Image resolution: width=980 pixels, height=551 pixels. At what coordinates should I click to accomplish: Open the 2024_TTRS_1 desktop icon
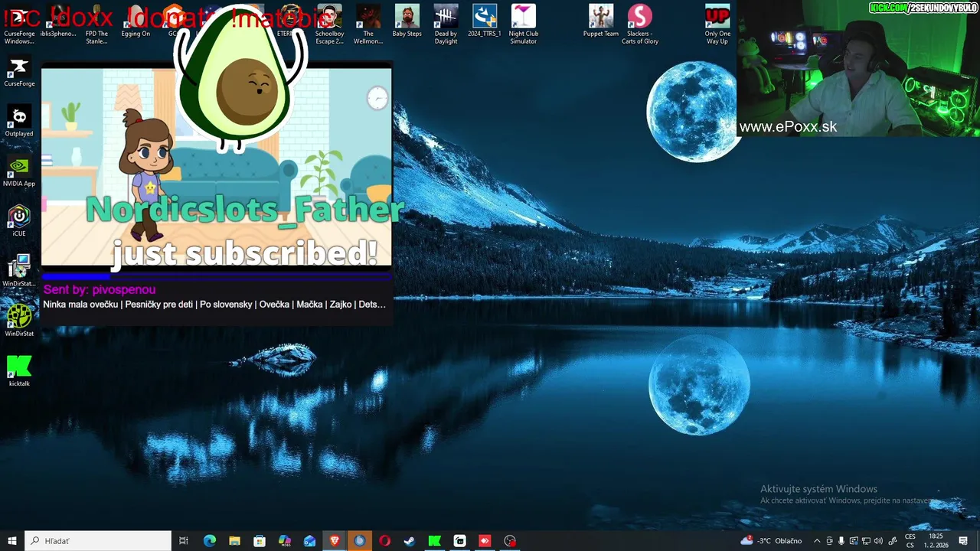[x=485, y=21]
